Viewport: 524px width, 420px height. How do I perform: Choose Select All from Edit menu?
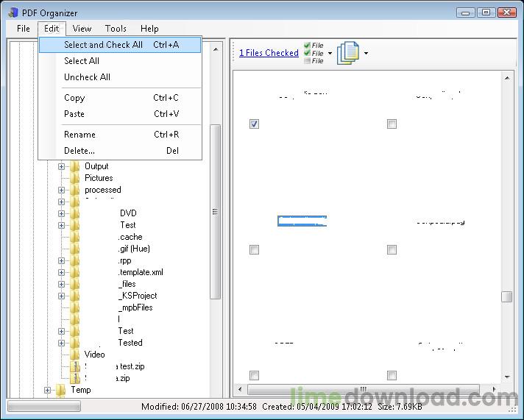click(x=120, y=61)
